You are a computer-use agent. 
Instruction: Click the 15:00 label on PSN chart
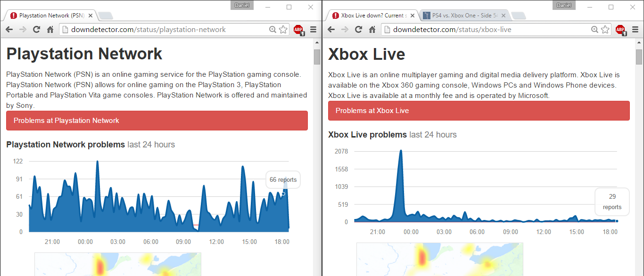[249, 242]
